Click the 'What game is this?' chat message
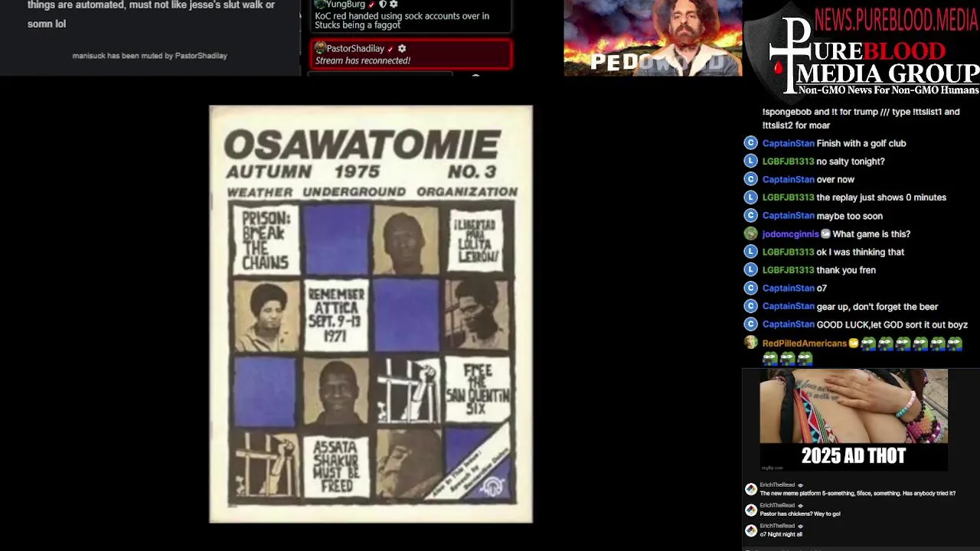Viewport: 980px width, 551px height. tap(871, 234)
